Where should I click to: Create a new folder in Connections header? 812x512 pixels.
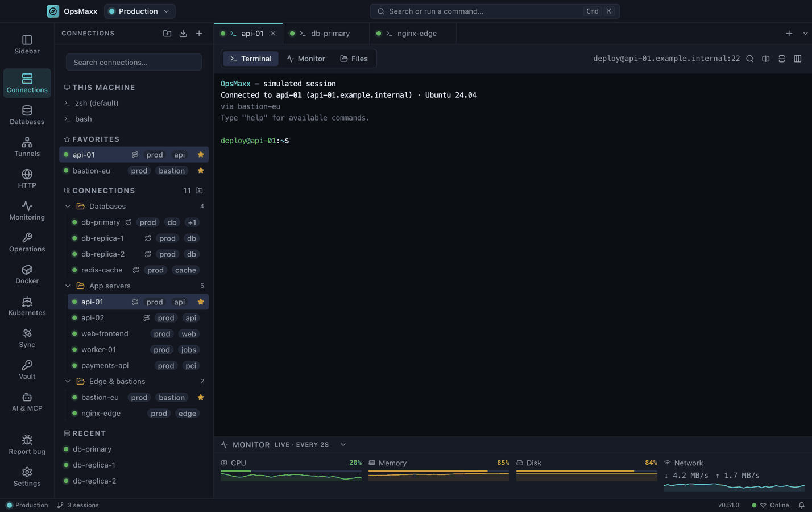click(167, 34)
